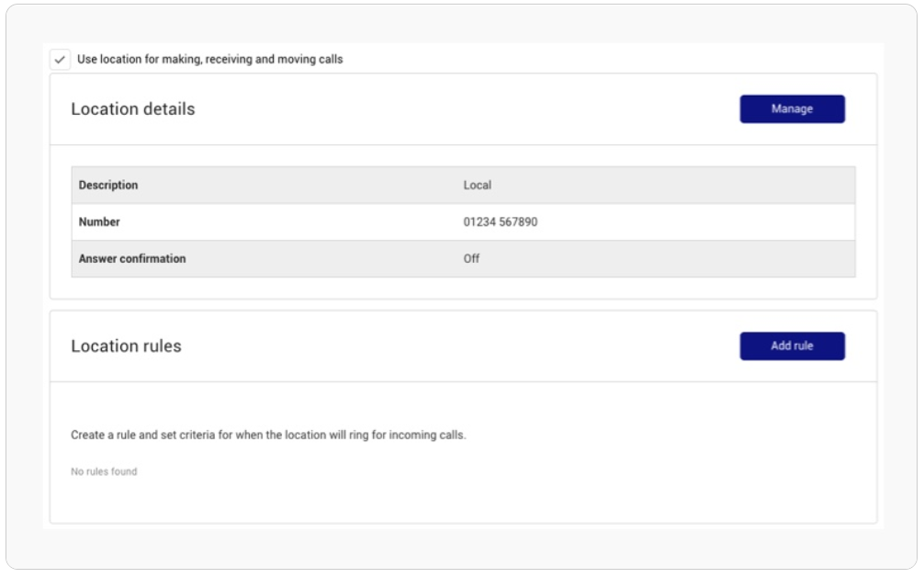Click the word 'Manage' on the blue button
This screenshot has height=578, width=924.
pos(792,109)
